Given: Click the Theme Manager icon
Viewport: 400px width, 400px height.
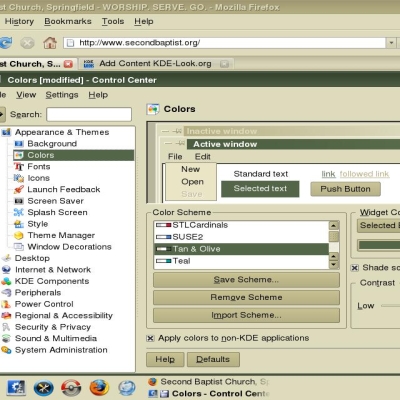Looking at the screenshot, I should 19,235.
